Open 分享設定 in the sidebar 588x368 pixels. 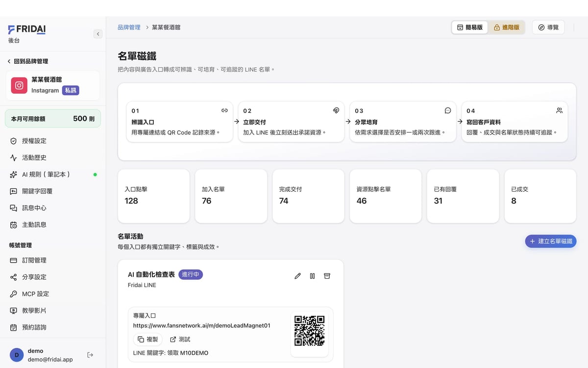[x=53, y=277]
